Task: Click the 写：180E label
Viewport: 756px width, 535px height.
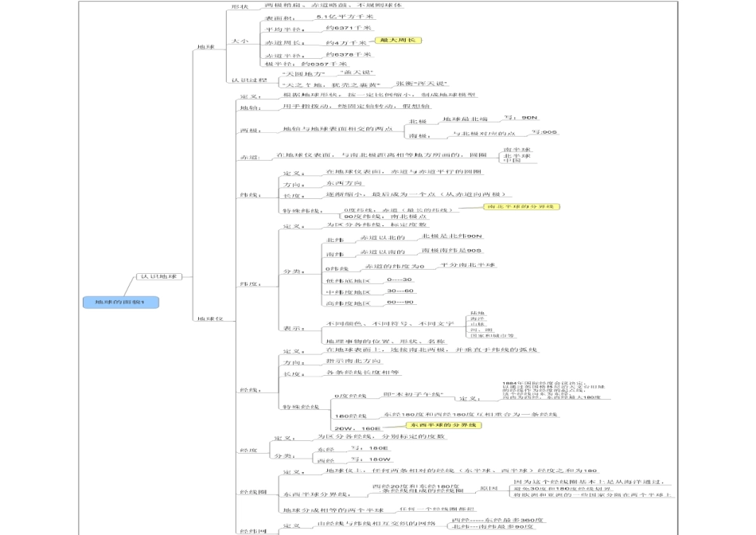Action: pos(369,448)
